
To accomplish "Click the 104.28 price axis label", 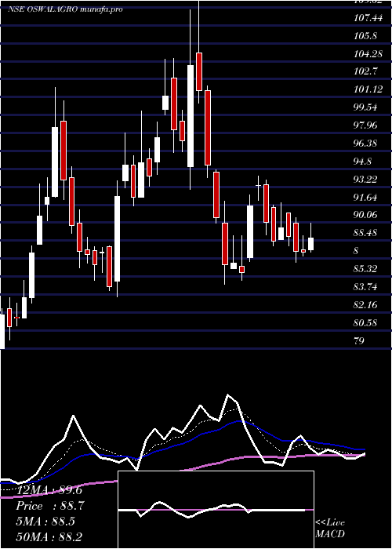I will point(368,54).
